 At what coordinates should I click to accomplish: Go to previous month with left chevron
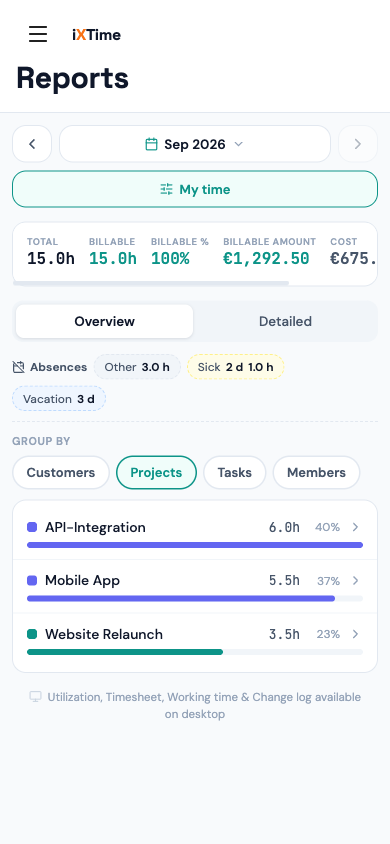(32, 144)
